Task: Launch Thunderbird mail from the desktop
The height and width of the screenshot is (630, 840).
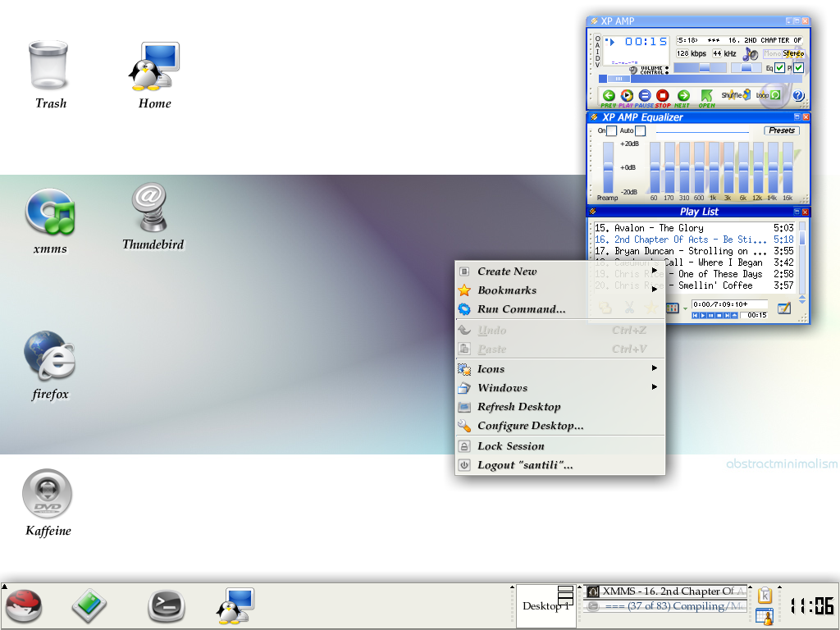Action: (x=149, y=206)
